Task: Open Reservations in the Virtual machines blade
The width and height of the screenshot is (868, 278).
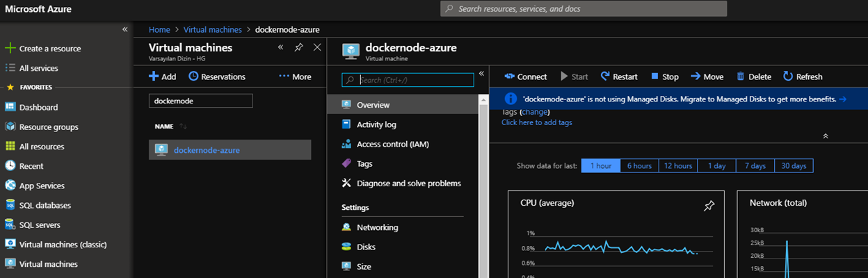Action: pyautogui.click(x=217, y=76)
